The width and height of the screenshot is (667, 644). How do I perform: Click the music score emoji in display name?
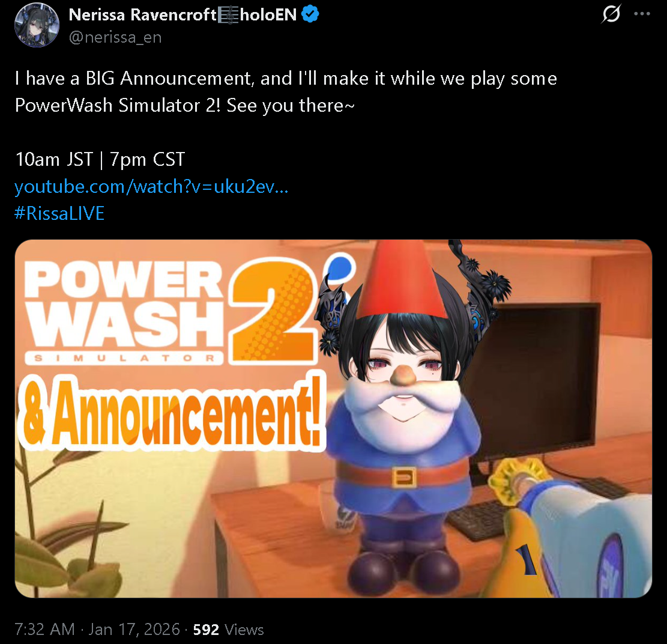pos(228,16)
